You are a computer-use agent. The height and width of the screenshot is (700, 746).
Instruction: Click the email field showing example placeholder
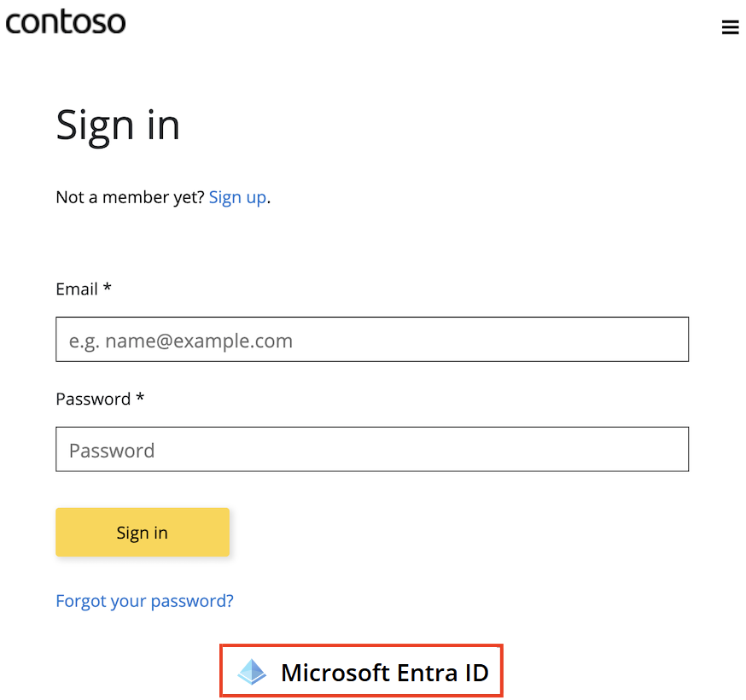tap(371, 339)
